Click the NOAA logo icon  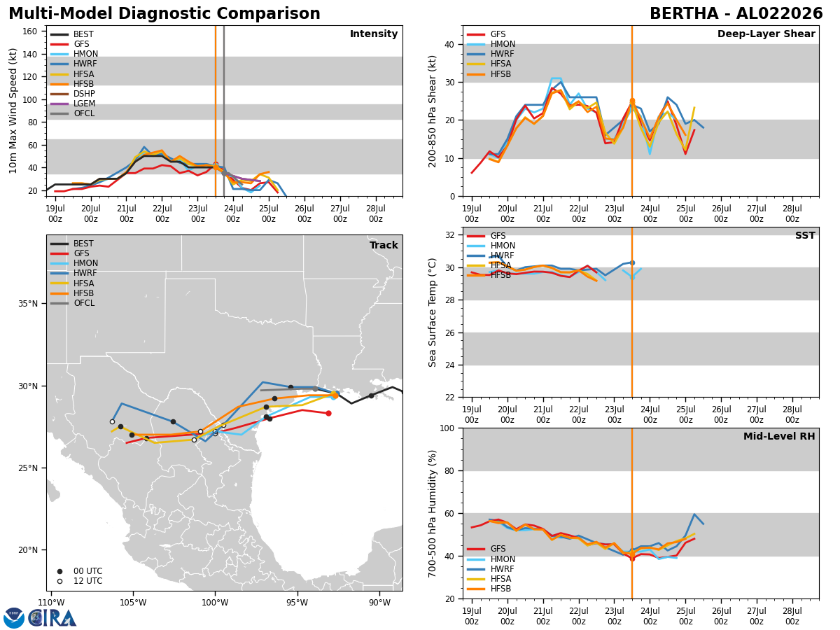(14, 617)
